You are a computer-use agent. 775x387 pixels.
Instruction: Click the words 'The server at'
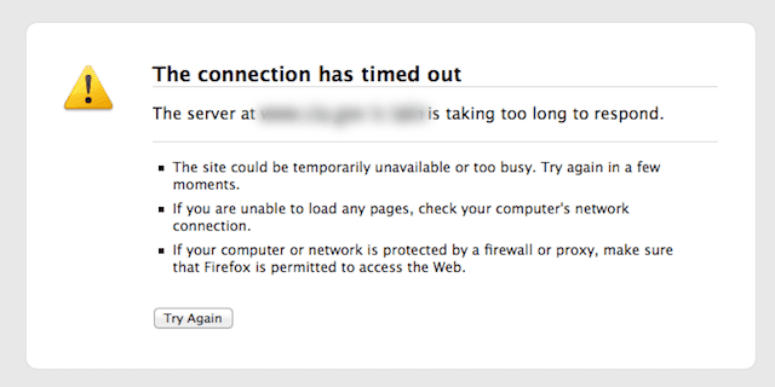[204, 114]
